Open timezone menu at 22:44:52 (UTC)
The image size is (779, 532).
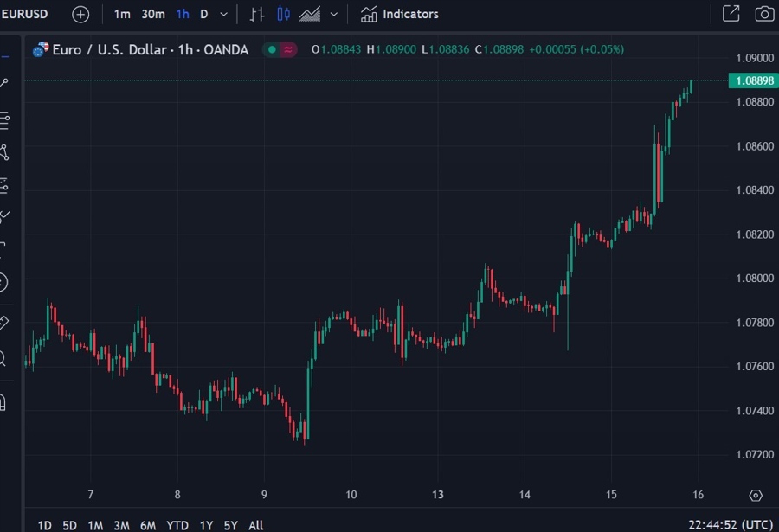pyautogui.click(x=731, y=525)
